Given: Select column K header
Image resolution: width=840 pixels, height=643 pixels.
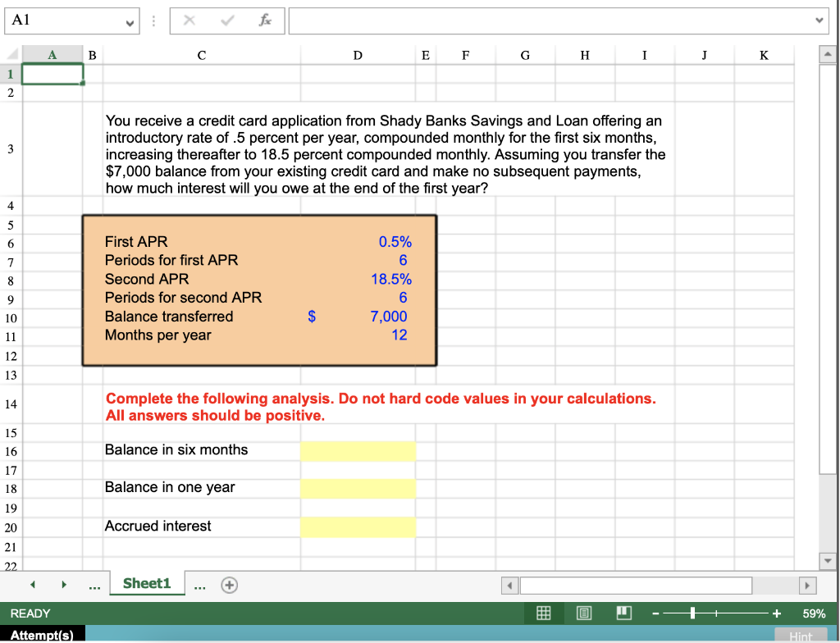Looking at the screenshot, I should point(764,55).
